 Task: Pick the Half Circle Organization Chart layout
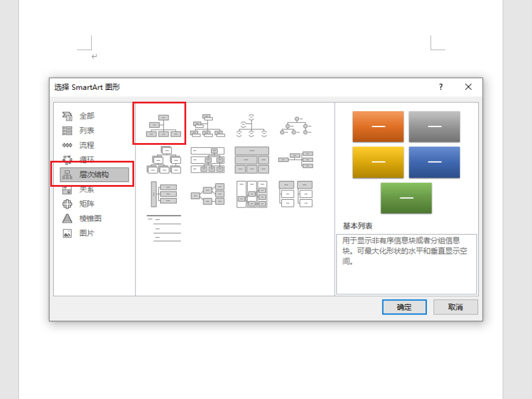coord(252,126)
